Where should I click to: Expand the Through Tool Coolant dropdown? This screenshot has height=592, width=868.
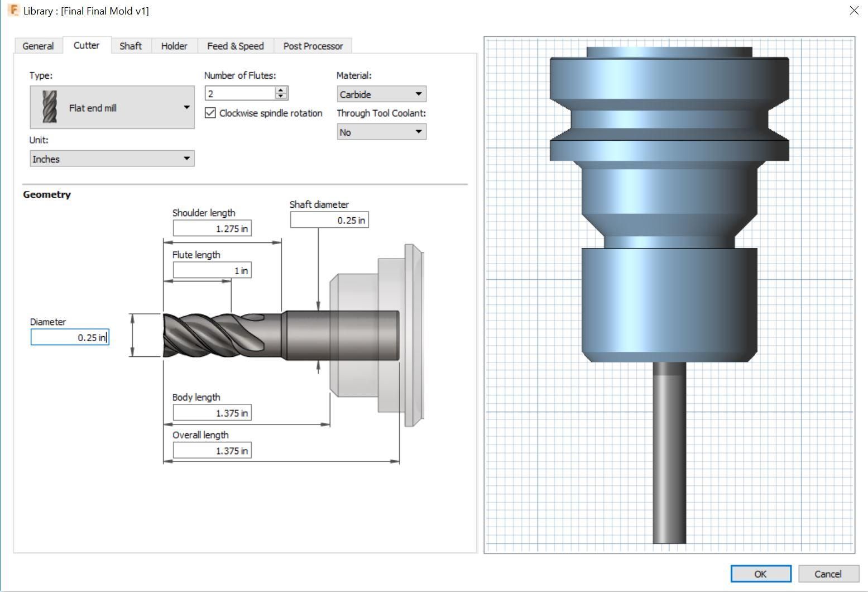[x=381, y=132]
